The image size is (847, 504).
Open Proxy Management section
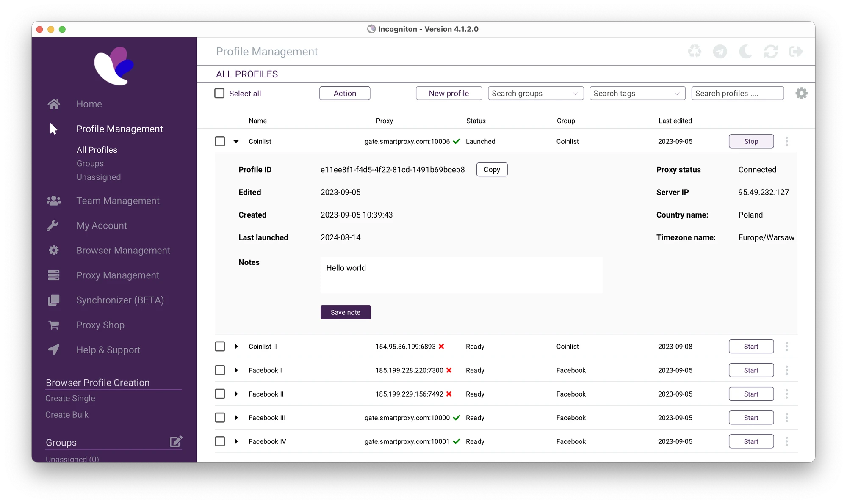click(118, 275)
